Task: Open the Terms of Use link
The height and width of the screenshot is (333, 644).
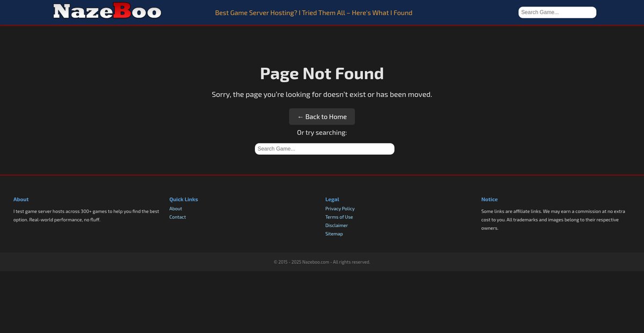Action: tap(339, 217)
